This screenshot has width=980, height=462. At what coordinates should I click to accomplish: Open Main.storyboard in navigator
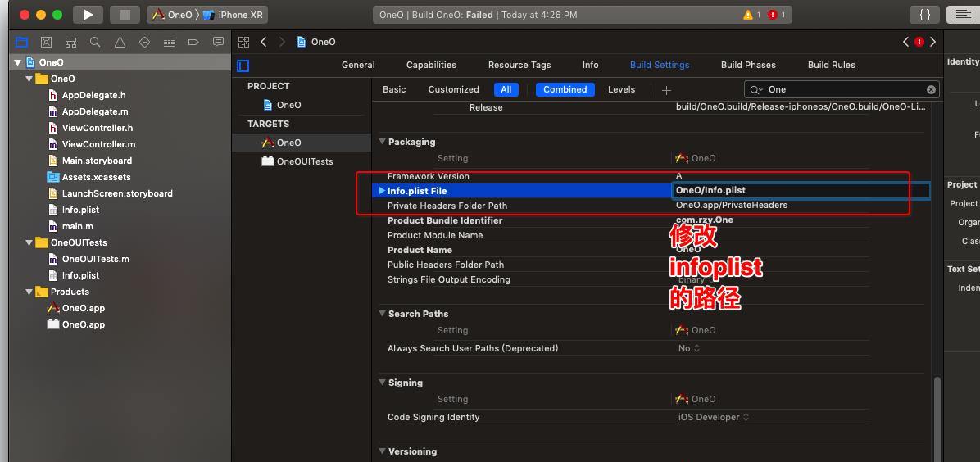pyautogui.click(x=90, y=161)
